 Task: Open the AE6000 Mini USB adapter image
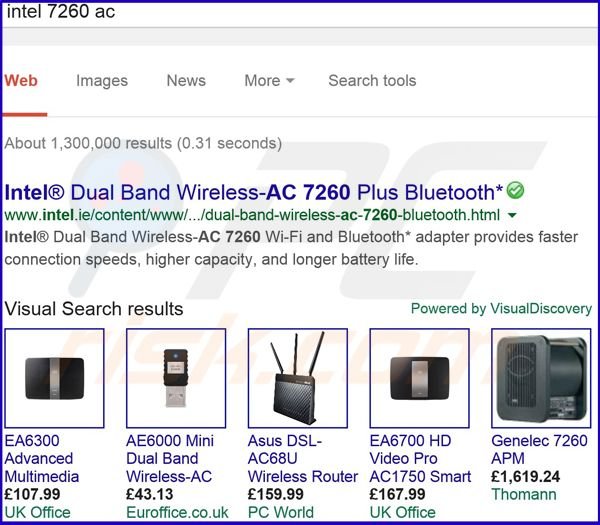[x=176, y=378]
